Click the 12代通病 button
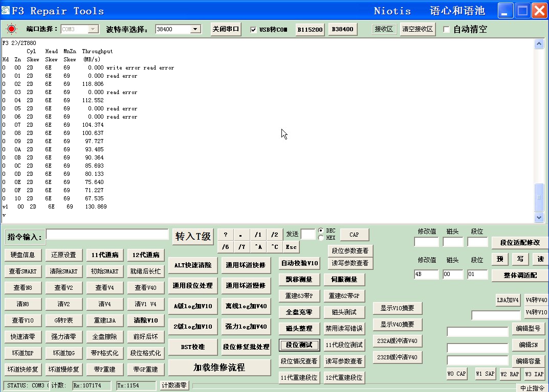Screen dimensions: 549x392 click(x=146, y=255)
